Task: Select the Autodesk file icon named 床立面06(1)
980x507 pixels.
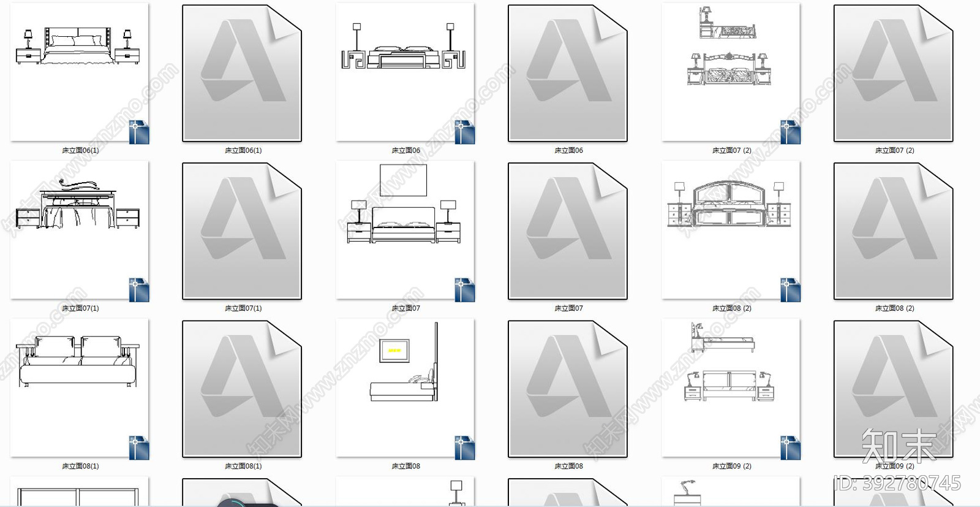Action: coord(242,73)
